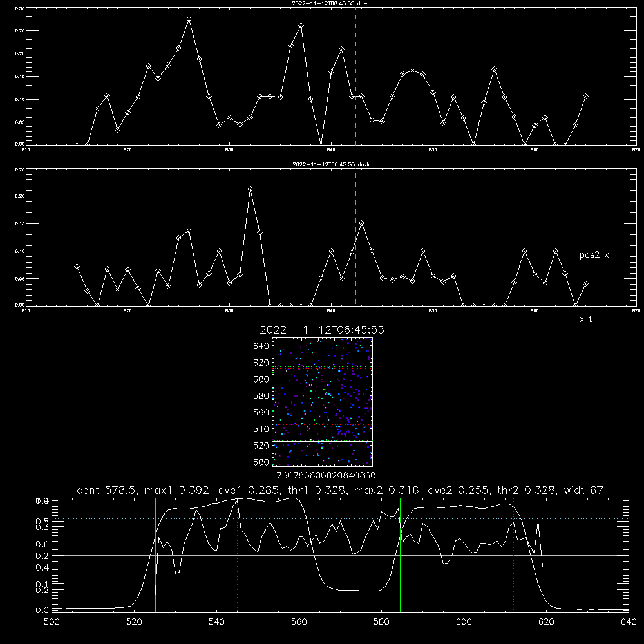Click the dusk plot peak diamond near 843
Image resolution: width=644 pixels, height=644 pixels.
[361, 223]
